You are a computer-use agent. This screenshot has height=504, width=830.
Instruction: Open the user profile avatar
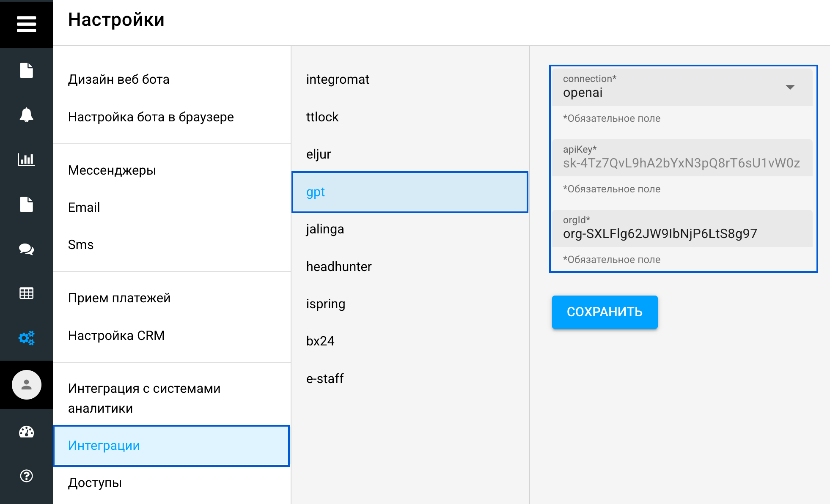[x=26, y=385]
